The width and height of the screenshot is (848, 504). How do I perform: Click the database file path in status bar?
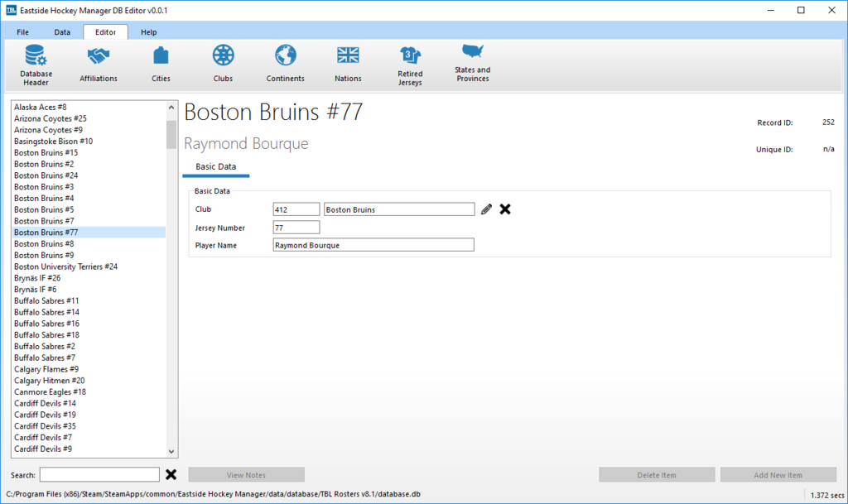pyautogui.click(x=213, y=494)
